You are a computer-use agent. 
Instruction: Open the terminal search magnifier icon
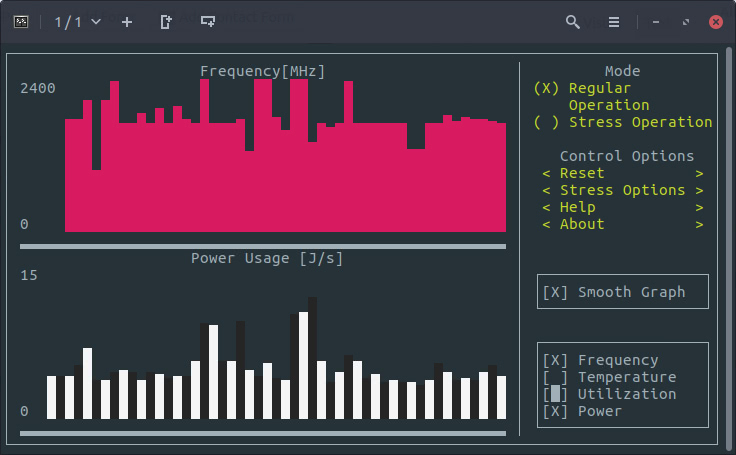click(573, 21)
